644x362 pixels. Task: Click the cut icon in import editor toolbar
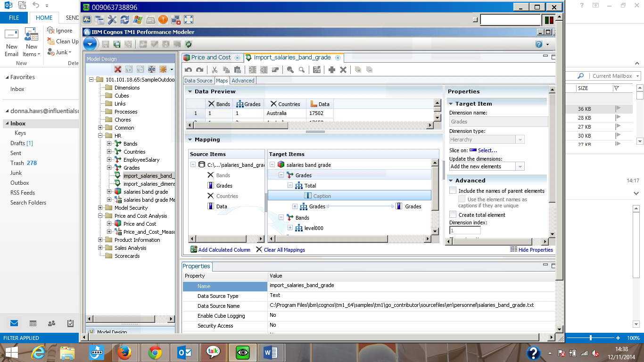[x=215, y=70]
